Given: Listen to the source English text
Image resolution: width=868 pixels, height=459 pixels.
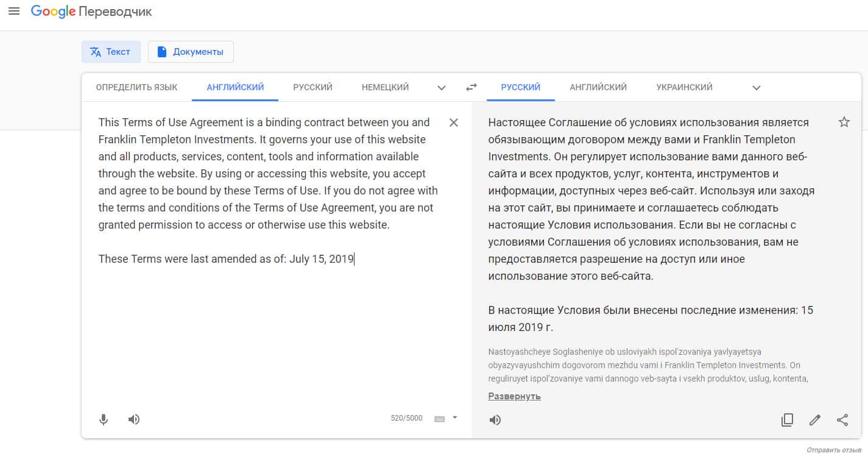Looking at the screenshot, I should click(134, 419).
